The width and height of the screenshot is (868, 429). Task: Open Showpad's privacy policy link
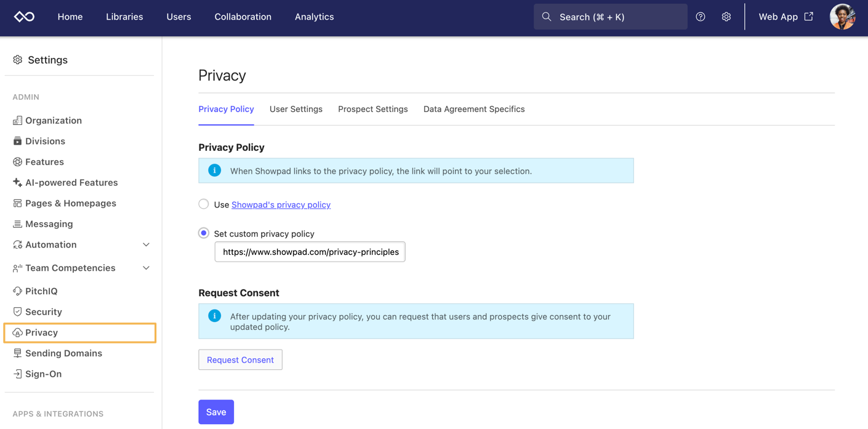(281, 204)
